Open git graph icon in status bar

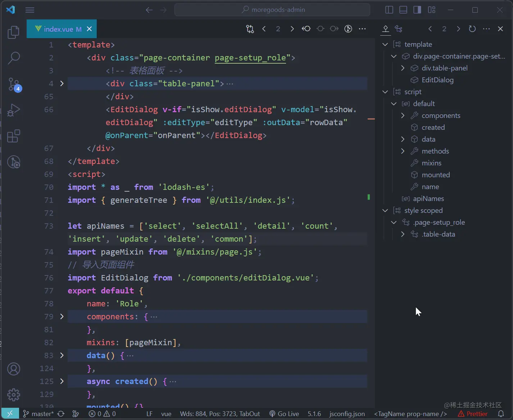76,414
